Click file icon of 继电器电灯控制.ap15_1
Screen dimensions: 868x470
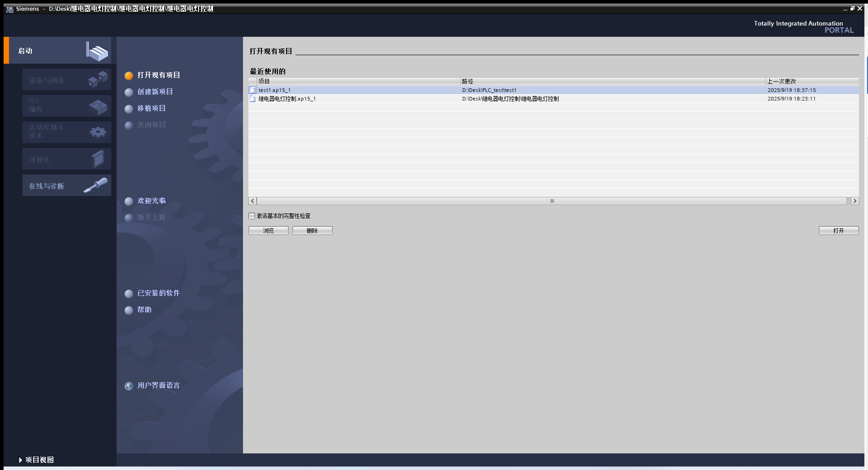coord(252,99)
